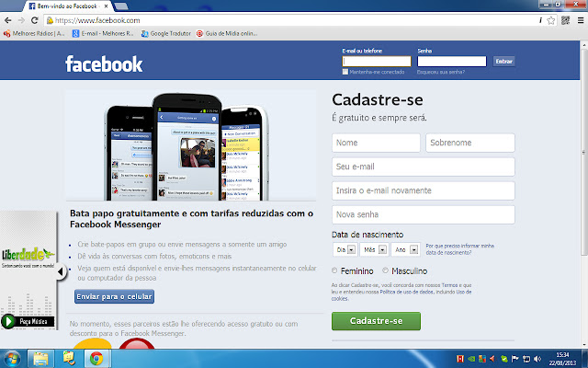This screenshot has height=368, width=588.
Task: Click the volume speaker tray icon
Action: [537, 359]
